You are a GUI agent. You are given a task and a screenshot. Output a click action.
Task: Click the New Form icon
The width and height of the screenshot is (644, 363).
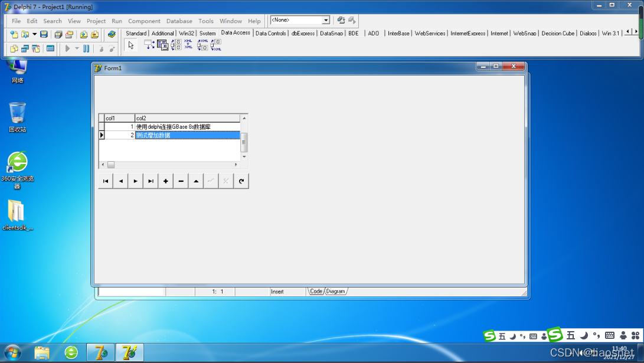[x=51, y=48]
